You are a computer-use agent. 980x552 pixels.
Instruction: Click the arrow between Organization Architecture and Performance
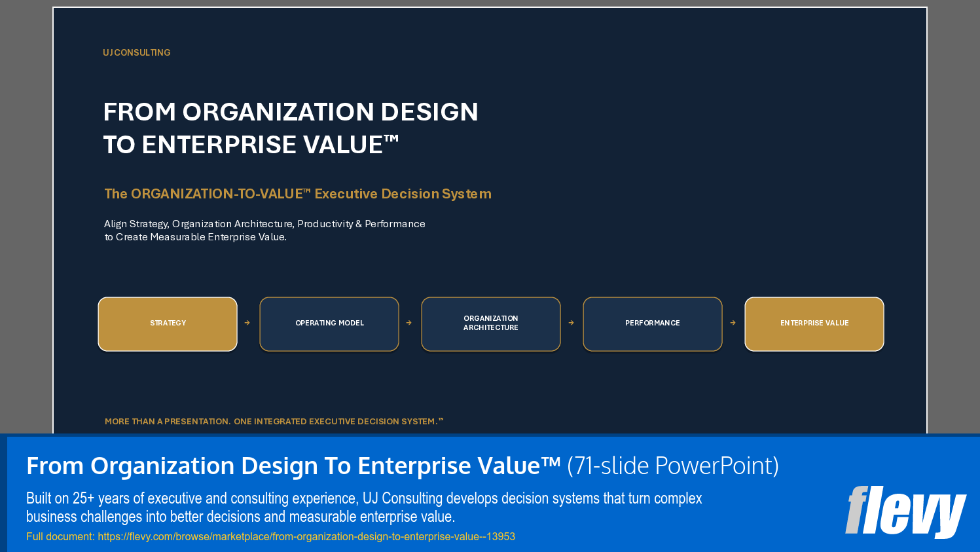[x=572, y=323]
